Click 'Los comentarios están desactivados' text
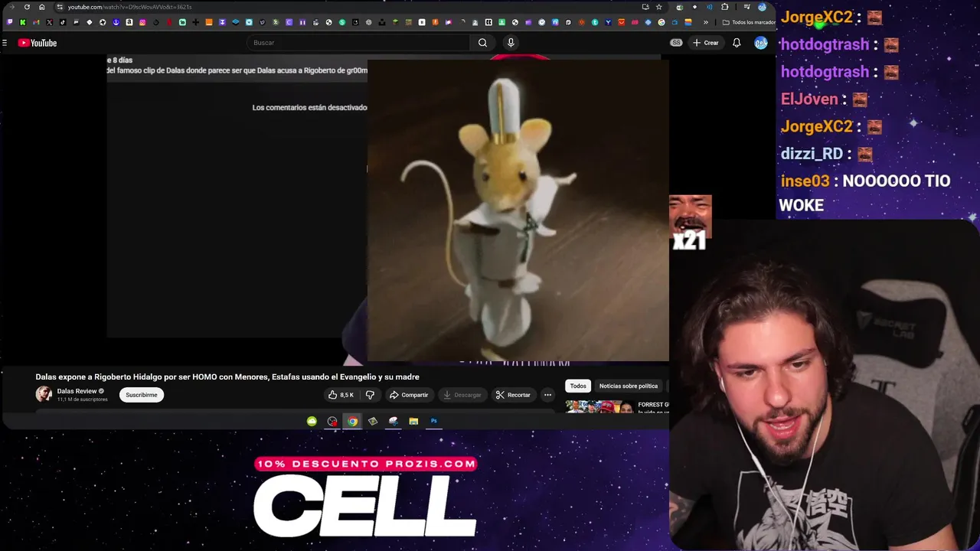Viewport: 980px width, 551px height. 309,108
